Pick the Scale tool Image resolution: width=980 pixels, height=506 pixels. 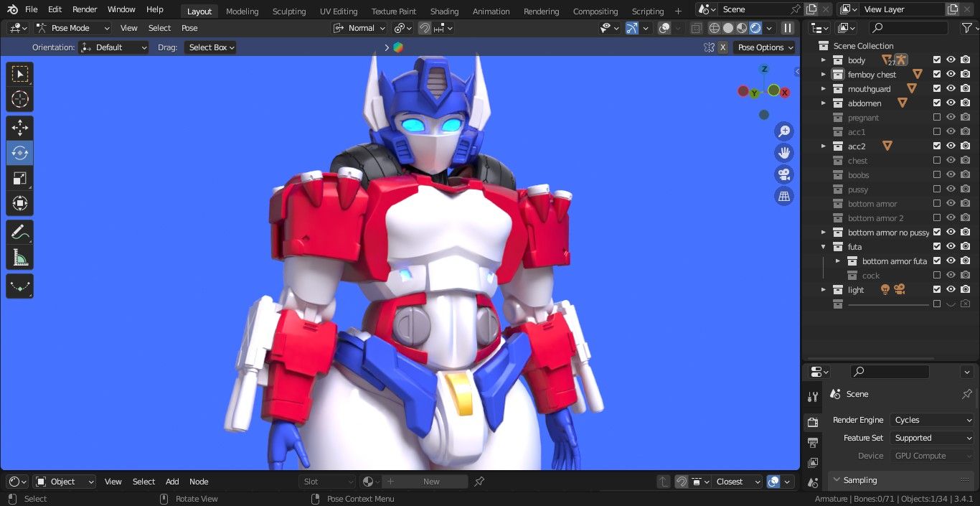pos(20,178)
